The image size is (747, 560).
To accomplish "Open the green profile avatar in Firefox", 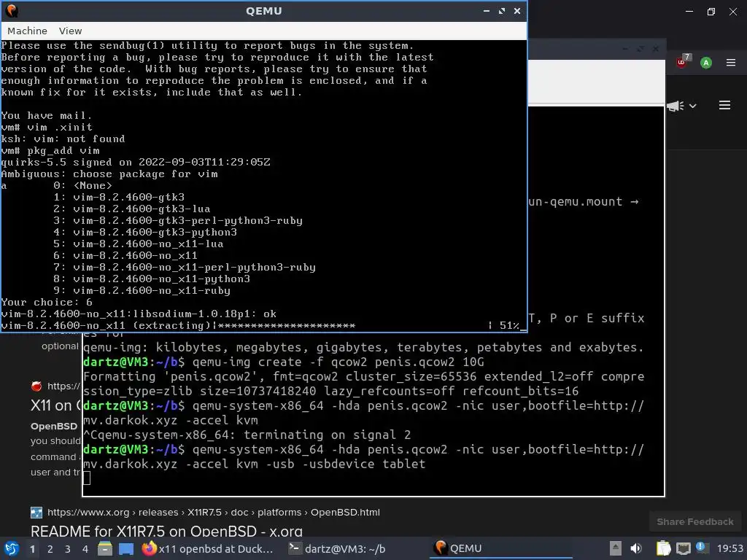I will tap(706, 63).
